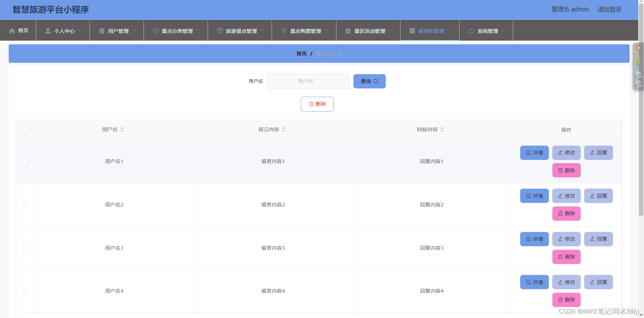The width and height of the screenshot is (644, 318).
Task: Click the trash icon in 用户名2 删除 button
Action: pyautogui.click(x=560, y=214)
